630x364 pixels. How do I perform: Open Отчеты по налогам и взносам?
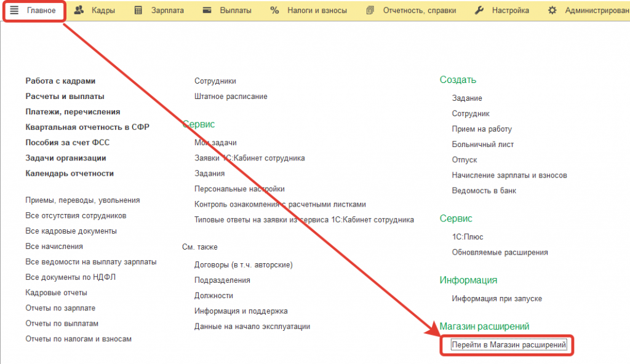tap(78, 339)
